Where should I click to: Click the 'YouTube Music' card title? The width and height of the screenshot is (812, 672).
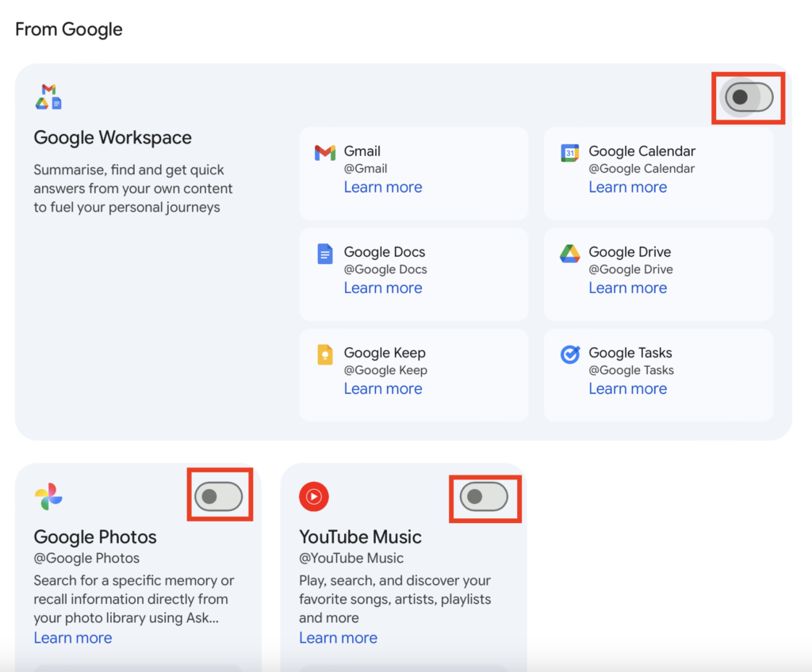(x=361, y=537)
